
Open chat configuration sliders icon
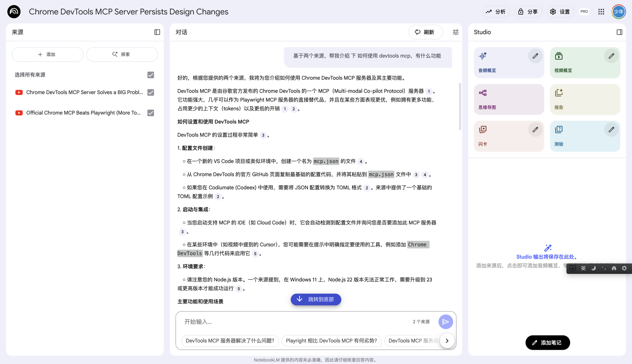455,32
